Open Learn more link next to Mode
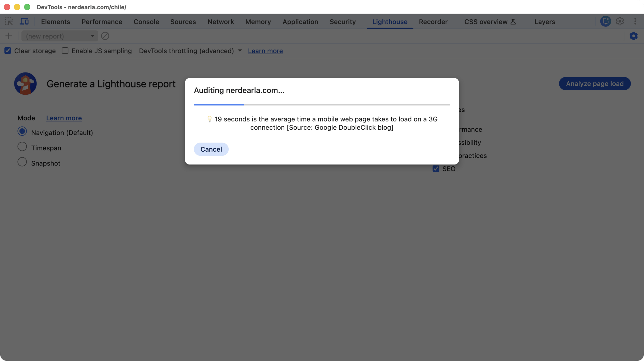The height and width of the screenshot is (361, 644). (64, 118)
